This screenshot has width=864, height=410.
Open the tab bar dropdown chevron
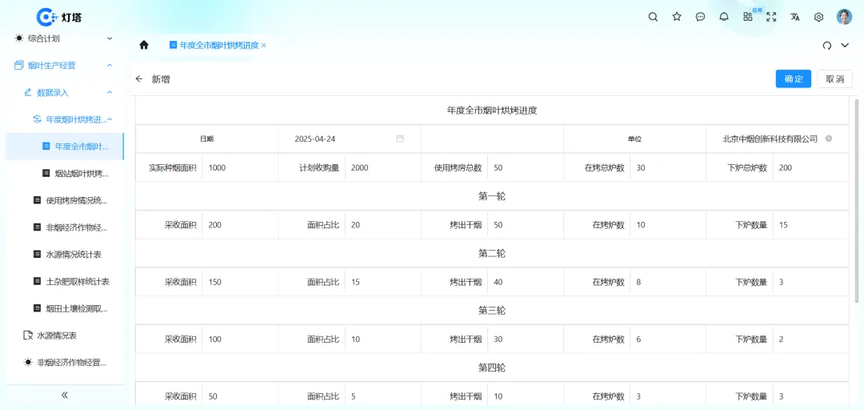click(845, 45)
